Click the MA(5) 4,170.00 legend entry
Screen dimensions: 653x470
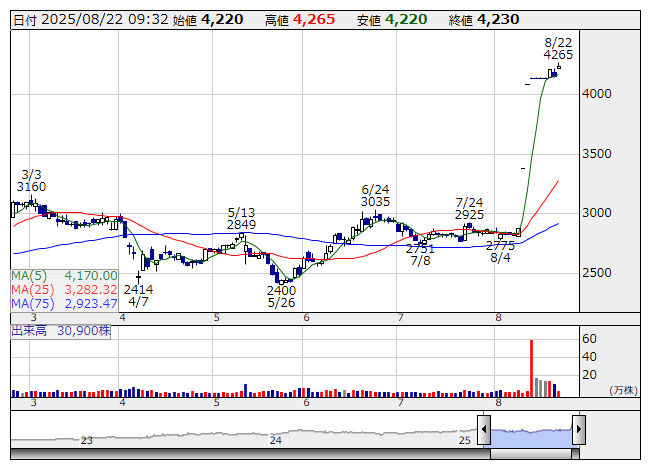65,276
